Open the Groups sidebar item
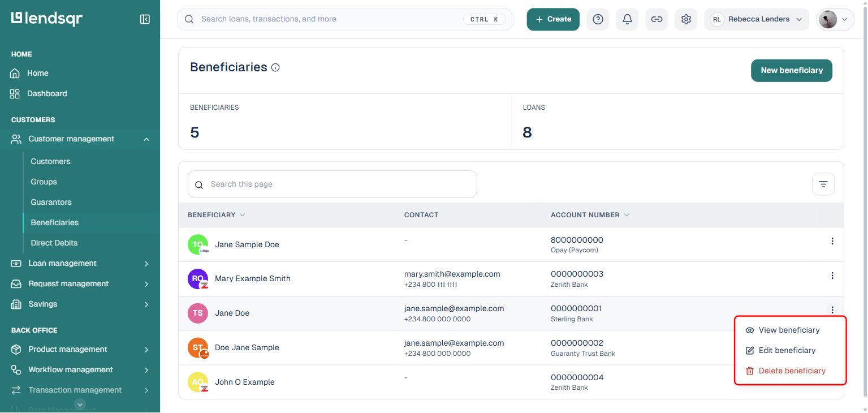The width and height of the screenshot is (868, 413). (44, 182)
